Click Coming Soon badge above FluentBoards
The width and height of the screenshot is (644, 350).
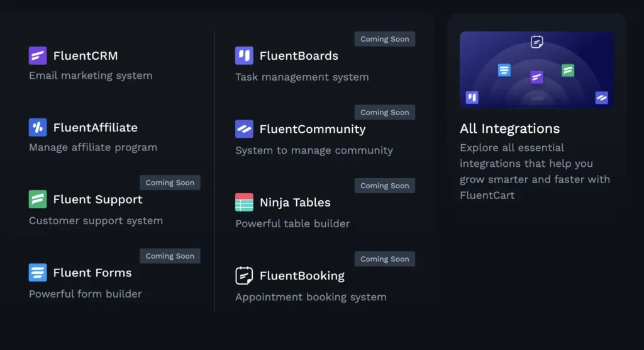[x=384, y=39]
